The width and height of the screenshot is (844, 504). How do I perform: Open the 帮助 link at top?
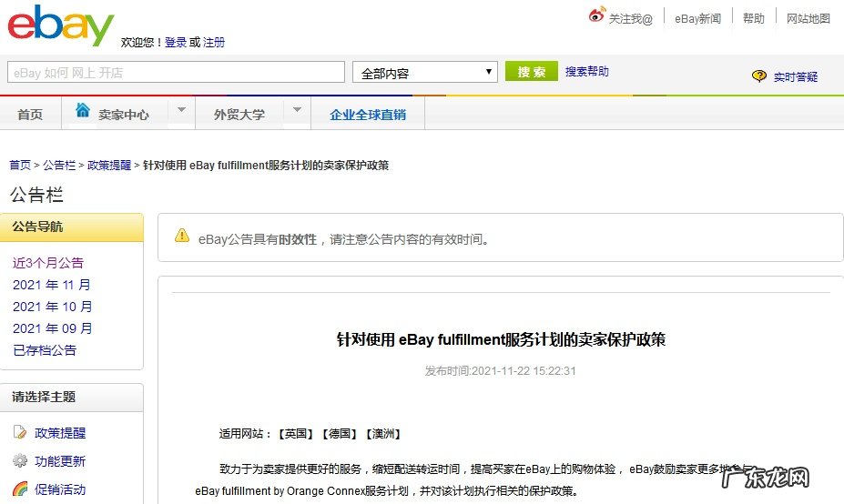[x=754, y=19]
